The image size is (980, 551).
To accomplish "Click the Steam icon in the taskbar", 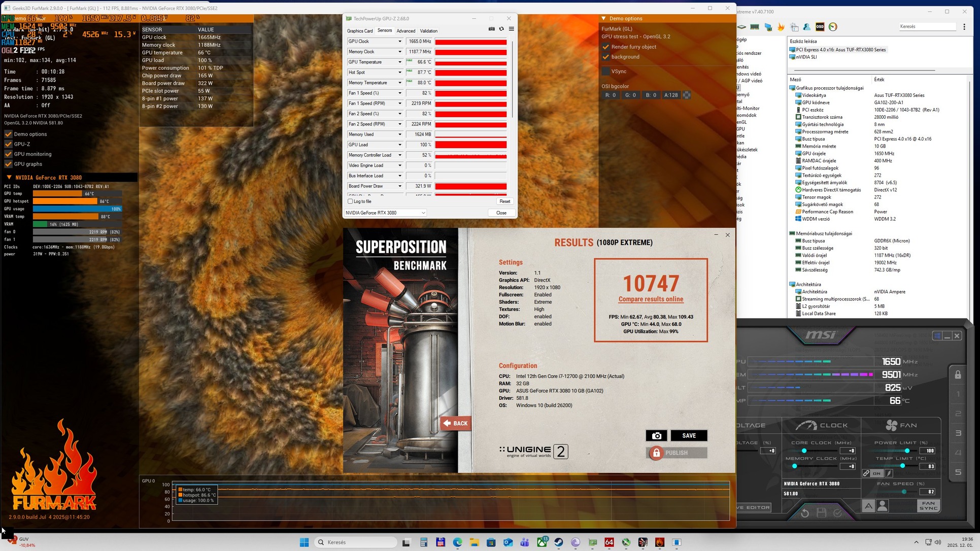I will pyautogui.click(x=558, y=542).
